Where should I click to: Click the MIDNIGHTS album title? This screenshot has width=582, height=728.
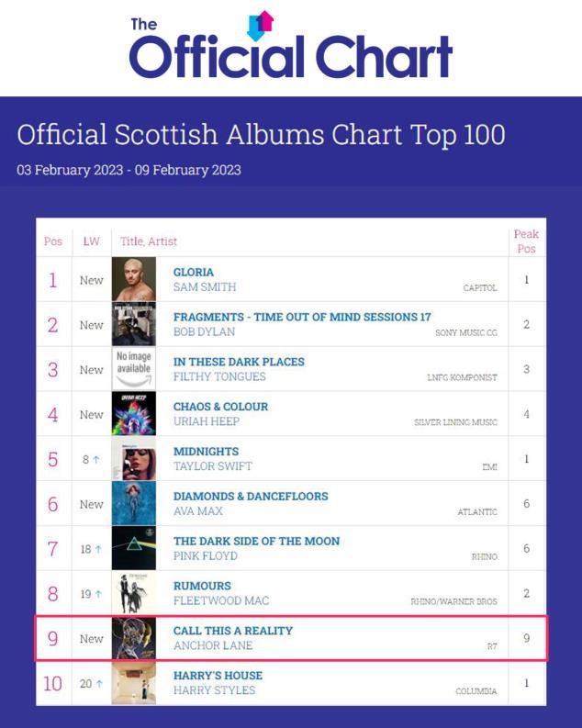coord(206,452)
